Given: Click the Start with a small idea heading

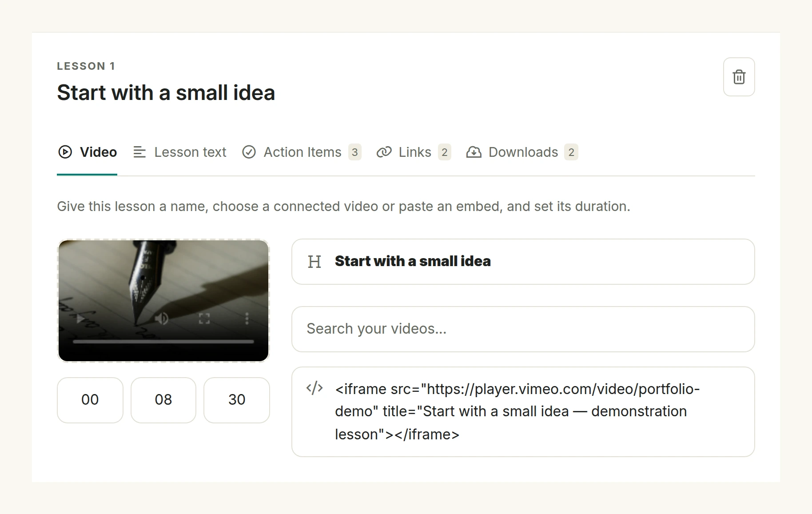Looking at the screenshot, I should pos(166,93).
